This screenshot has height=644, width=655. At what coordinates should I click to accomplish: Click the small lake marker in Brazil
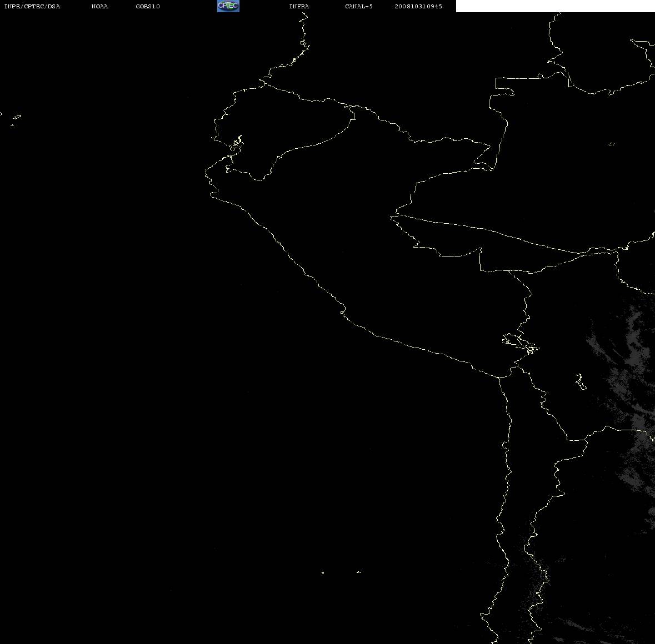point(611,144)
